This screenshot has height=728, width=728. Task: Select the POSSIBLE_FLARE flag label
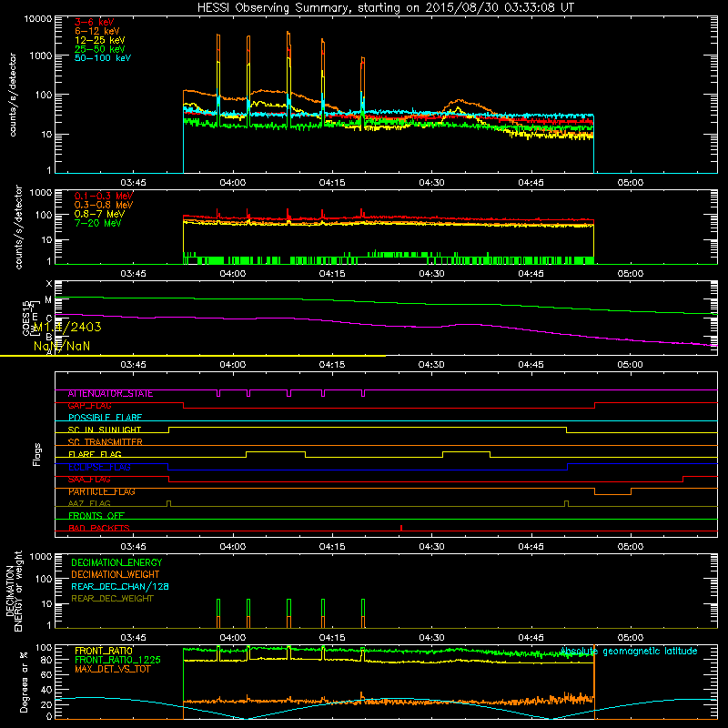point(105,418)
